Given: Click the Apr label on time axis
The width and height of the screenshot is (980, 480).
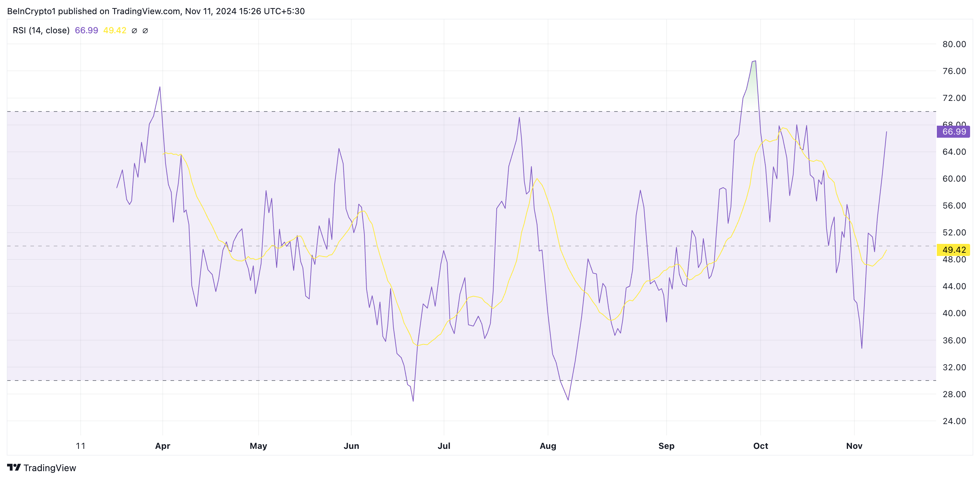Looking at the screenshot, I should pyautogui.click(x=162, y=446).
